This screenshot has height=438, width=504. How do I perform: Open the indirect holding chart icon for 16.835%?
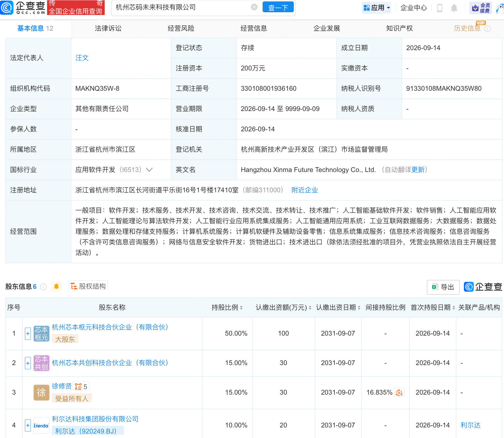pyautogui.click(x=399, y=392)
